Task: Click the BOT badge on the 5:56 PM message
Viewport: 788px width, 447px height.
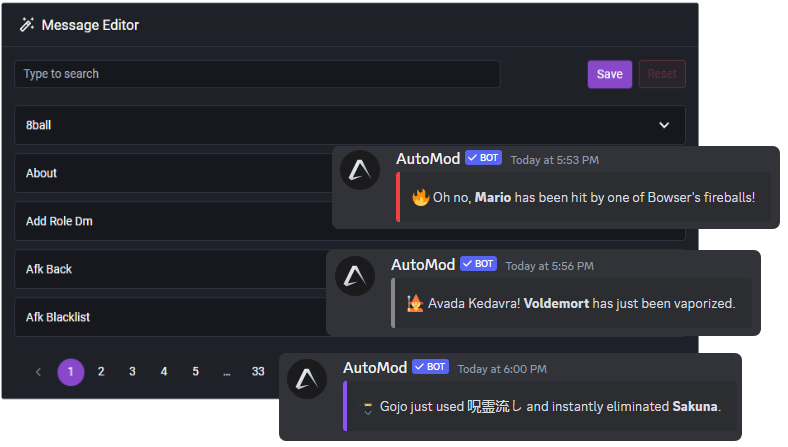Action: pos(478,264)
